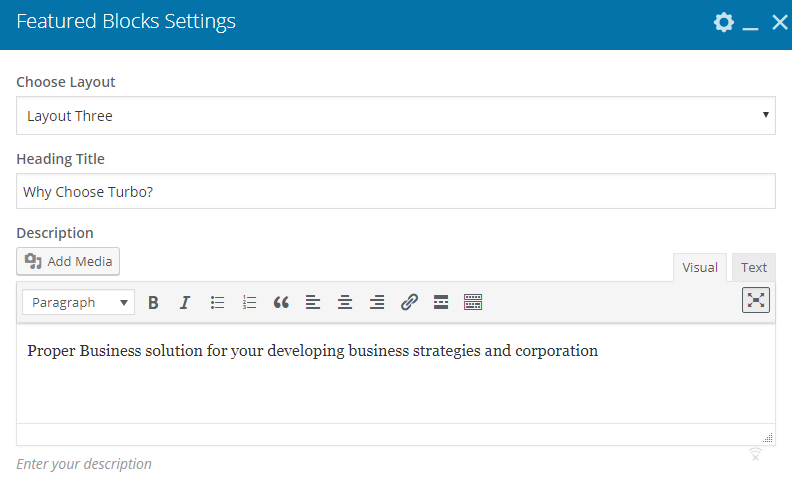Open the Choose Layout dropdown
Image resolution: width=792 pixels, height=481 pixels.
point(395,116)
